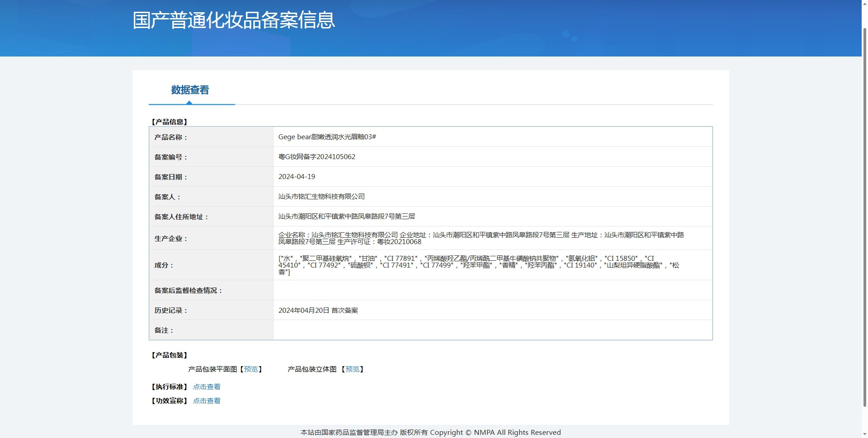The width and height of the screenshot is (868, 438).
Task: Click the 备案人 label cell
Action: pyautogui.click(x=211, y=197)
